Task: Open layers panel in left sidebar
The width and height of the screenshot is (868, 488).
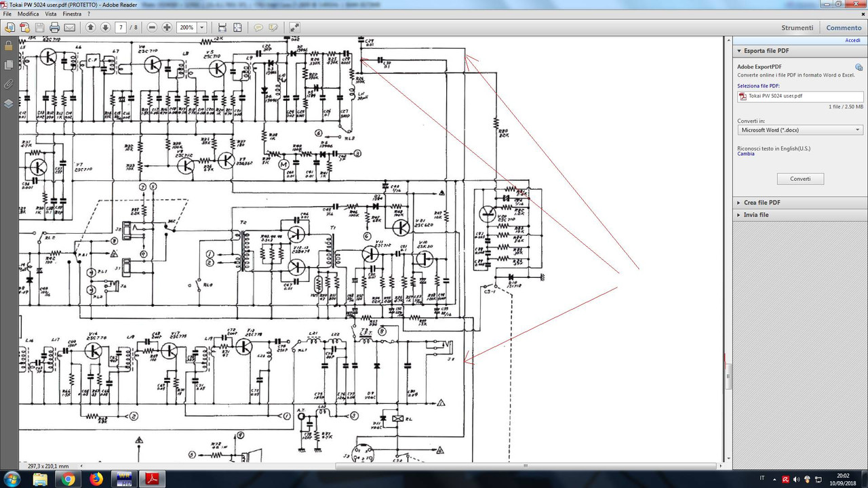Action: [x=8, y=104]
